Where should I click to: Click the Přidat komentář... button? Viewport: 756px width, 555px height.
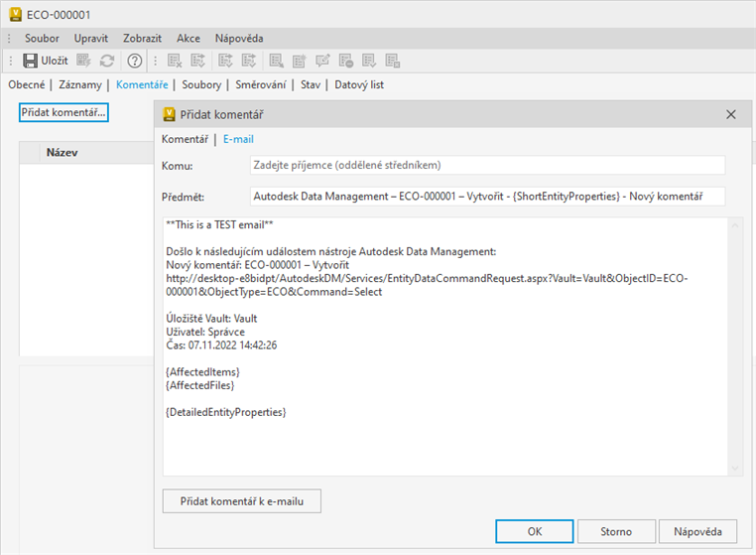(x=63, y=112)
